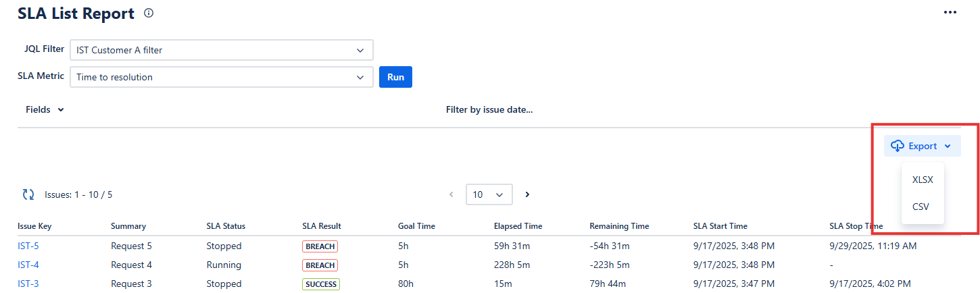Select XLSX export option
Image resolution: width=980 pixels, height=293 pixels.
pyautogui.click(x=922, y=180)
